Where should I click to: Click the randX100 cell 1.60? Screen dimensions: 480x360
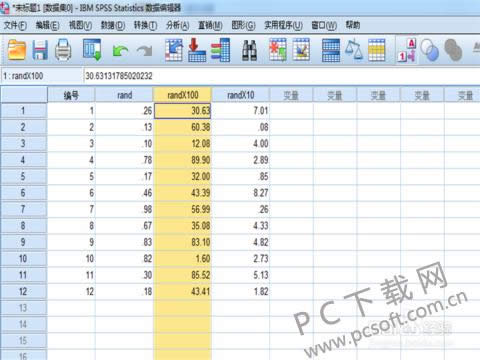click(182, 259)
